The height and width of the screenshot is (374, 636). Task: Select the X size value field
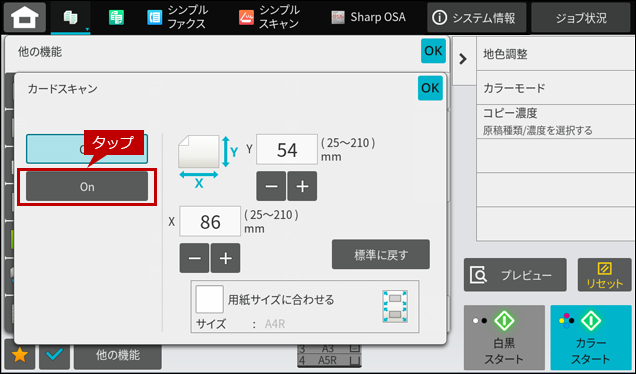click(x=210, y=221)
